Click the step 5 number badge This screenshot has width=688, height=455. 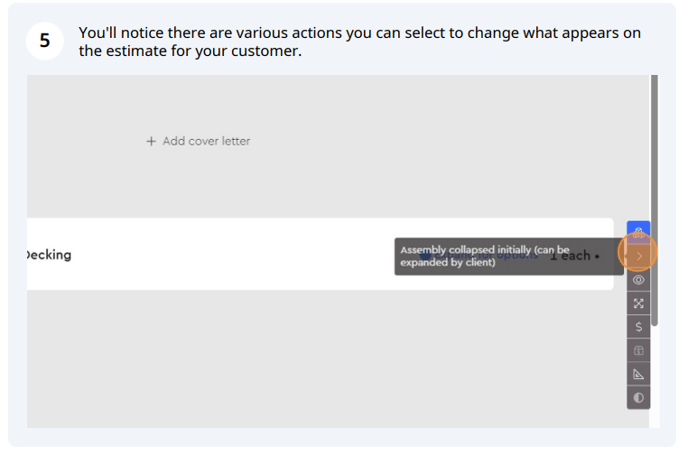coord(45,41)
